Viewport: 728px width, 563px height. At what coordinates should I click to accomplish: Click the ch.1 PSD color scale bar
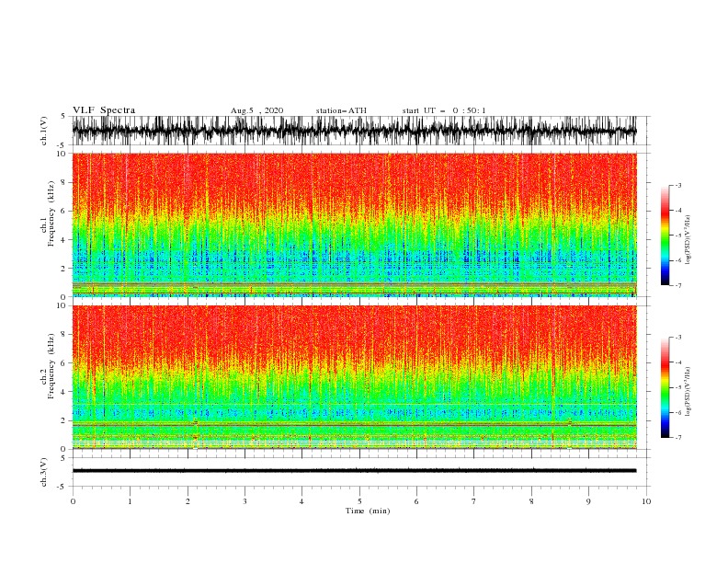[x=665, y=236]
